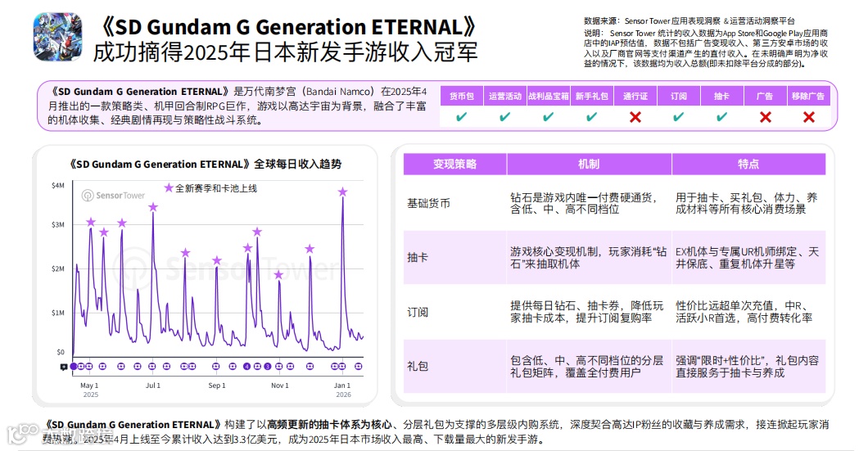Image resolution: width=868 pixels, height=451 pixels.
Task: Click the Jul 1 date label
Action: [153, 386]
